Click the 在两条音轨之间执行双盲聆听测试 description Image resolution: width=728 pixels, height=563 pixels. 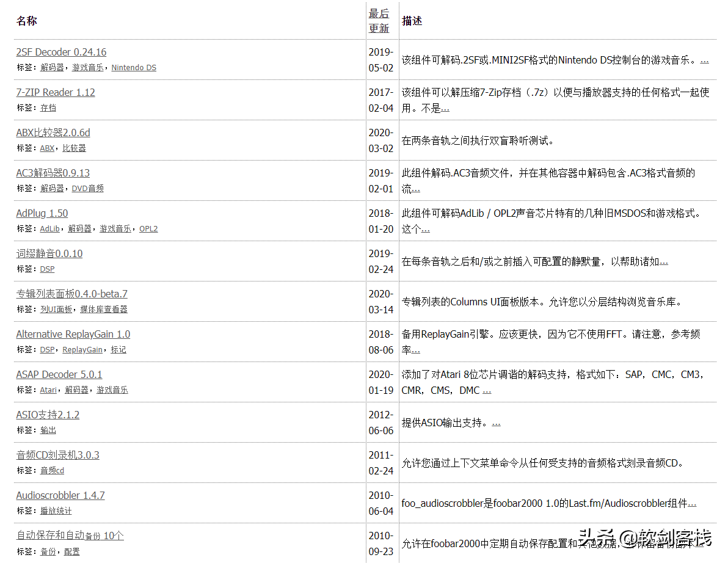tap(478, 140)
